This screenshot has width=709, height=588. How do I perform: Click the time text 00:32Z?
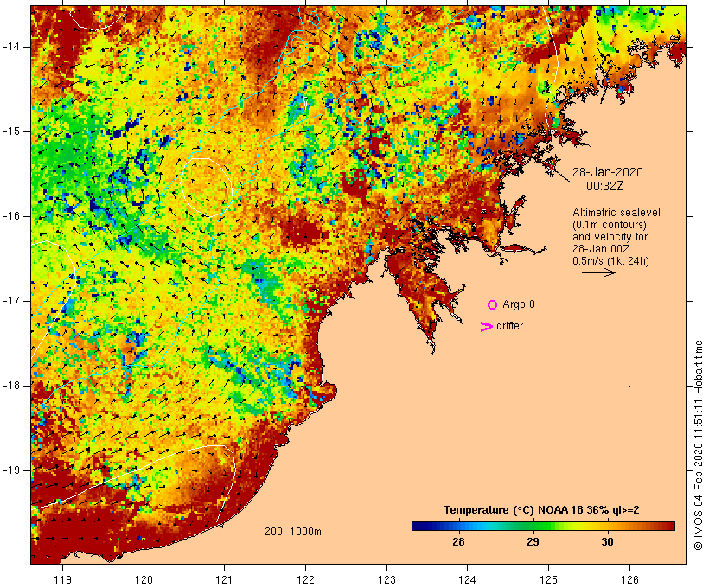pyautogui.click(x=604, y=186)
